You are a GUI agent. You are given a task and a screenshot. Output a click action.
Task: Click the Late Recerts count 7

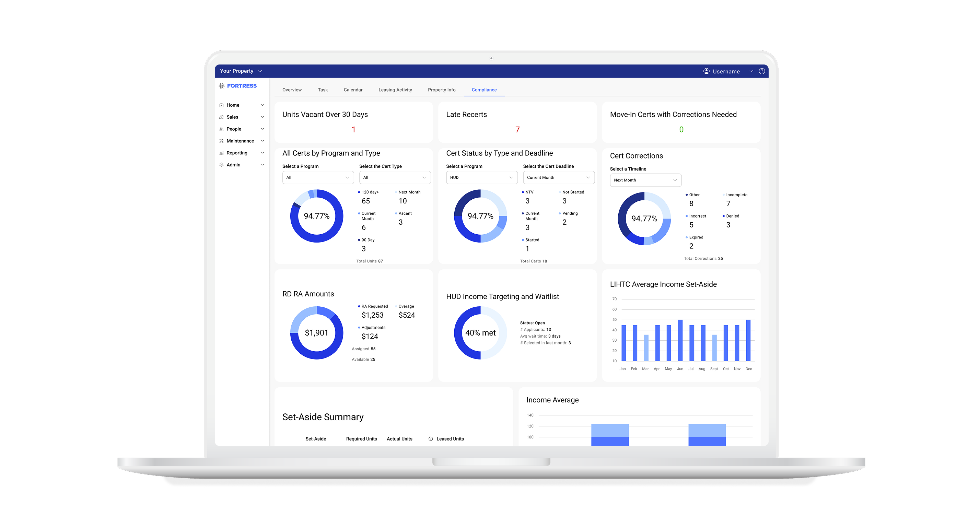[x=517, y=130]
